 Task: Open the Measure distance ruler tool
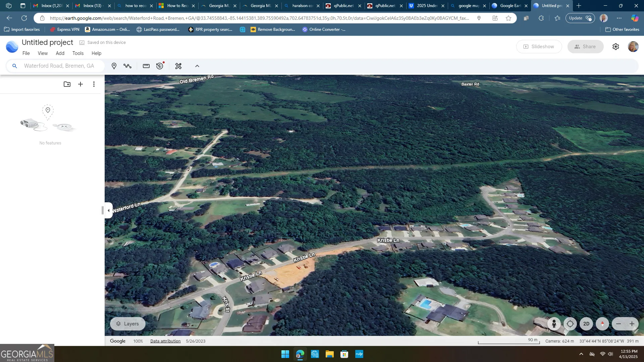tap(146, 66)
